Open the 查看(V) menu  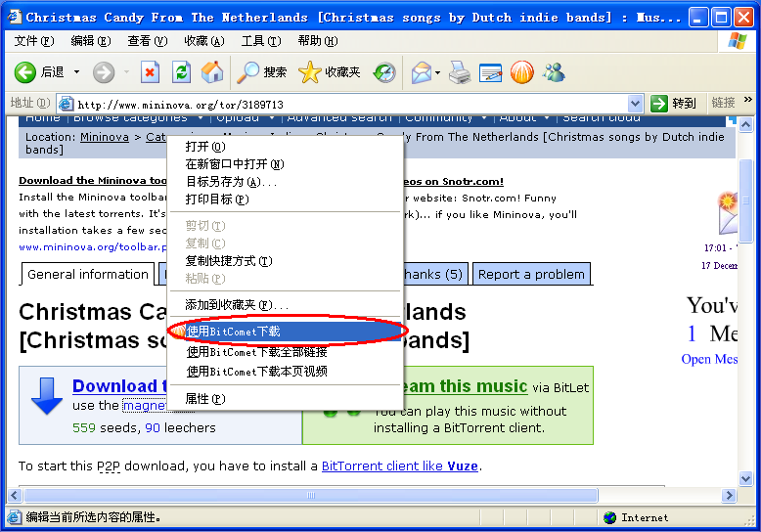click(148, 41)
